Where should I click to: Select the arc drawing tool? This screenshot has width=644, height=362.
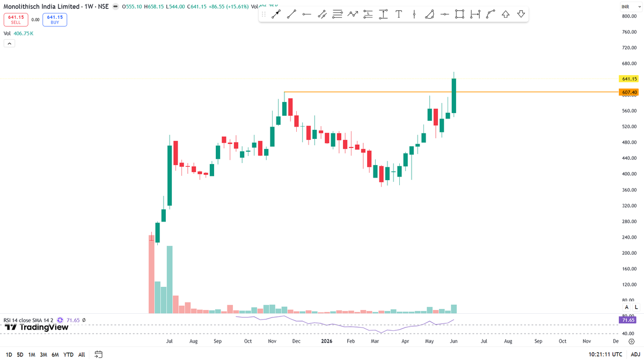tap(429, 14)
